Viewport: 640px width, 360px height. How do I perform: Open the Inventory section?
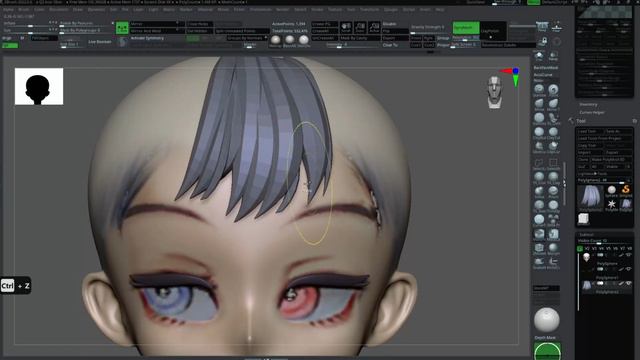coord(588,104)
